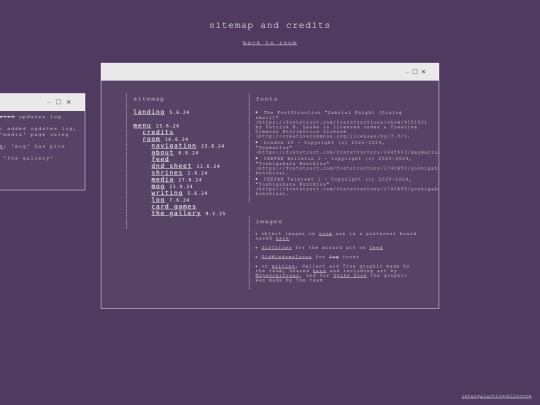Open the intergalacticgoblincore footer link
The width and height of the screenshot is (540, 405).
[496, 396]
